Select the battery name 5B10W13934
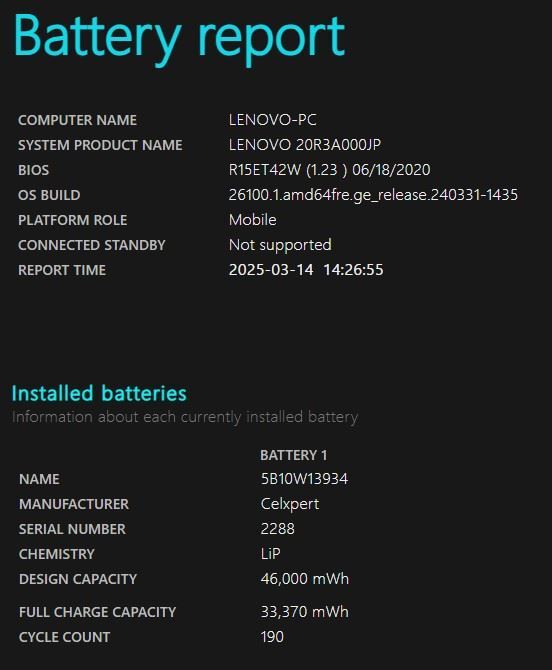This screenshot has height=670, width=552. [x=304, y=479]
